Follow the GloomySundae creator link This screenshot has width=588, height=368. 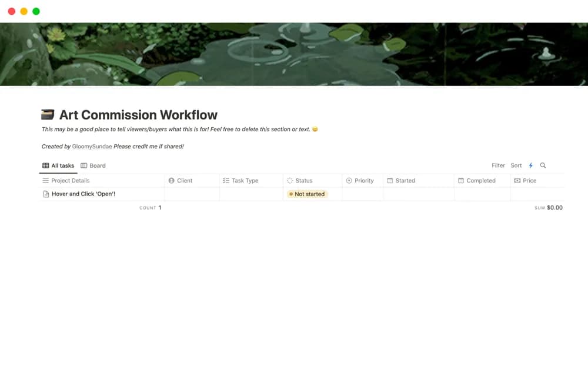point(92,147)
